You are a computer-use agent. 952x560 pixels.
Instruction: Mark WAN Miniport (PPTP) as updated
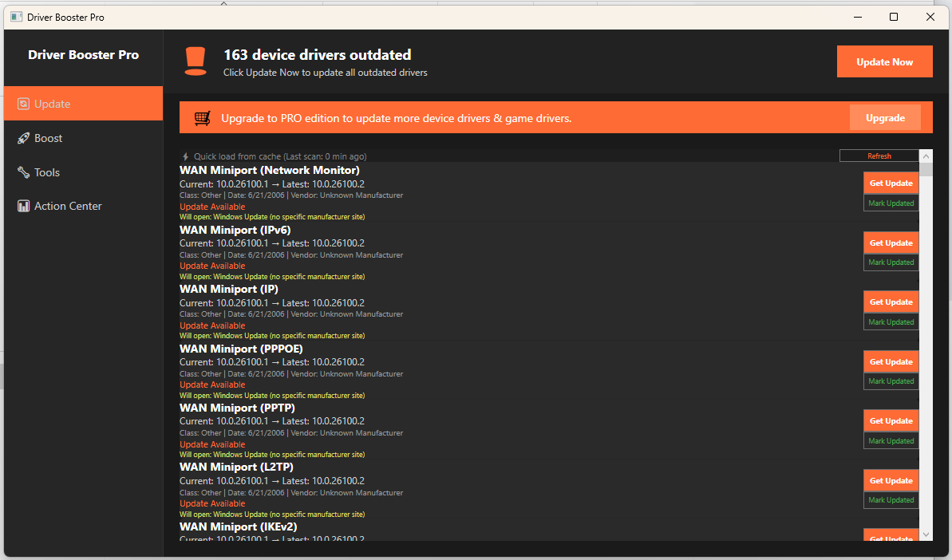pyautogui.click(x=891, y=441)
